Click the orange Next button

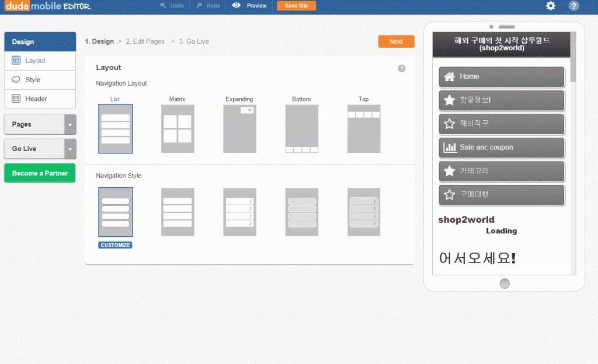396,41
